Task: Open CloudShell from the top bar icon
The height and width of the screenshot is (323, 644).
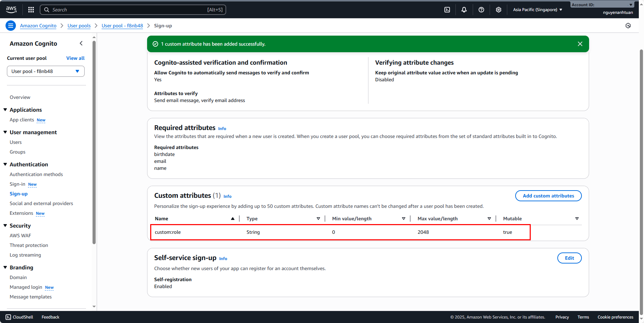Action: [x=447, y=10]
